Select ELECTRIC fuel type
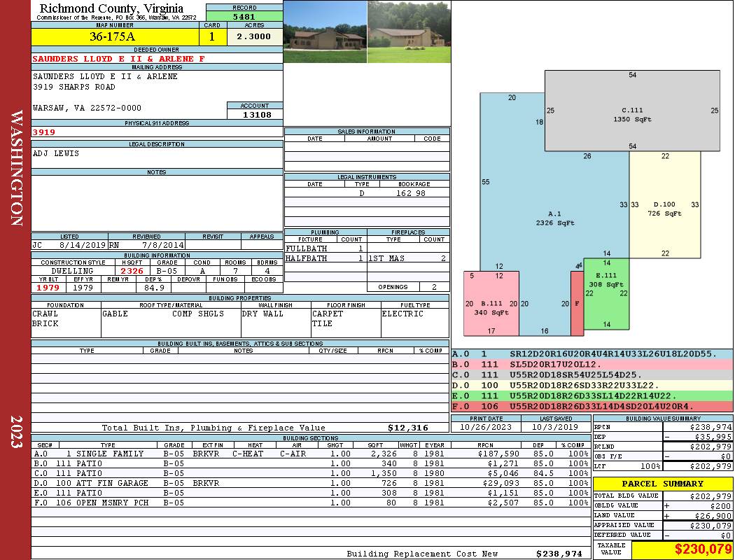Image resolution: width=735 pixels, height=560 pixels. point(402,314)
